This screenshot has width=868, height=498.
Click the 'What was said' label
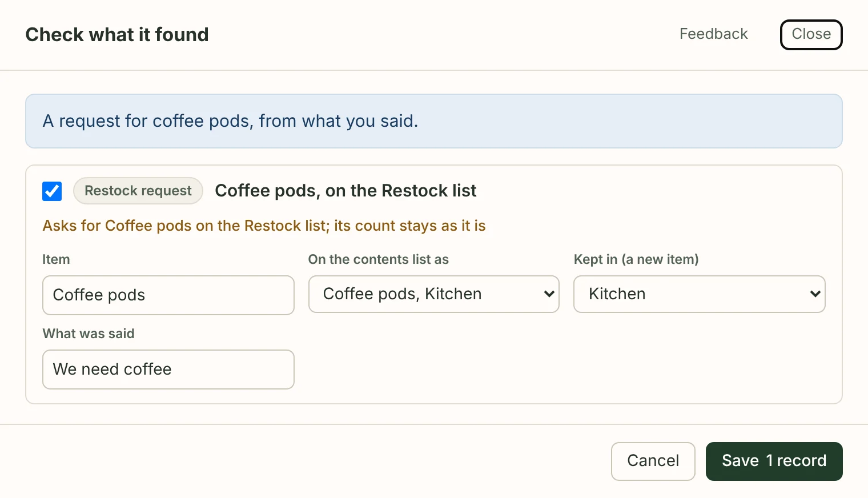(89, 334)
